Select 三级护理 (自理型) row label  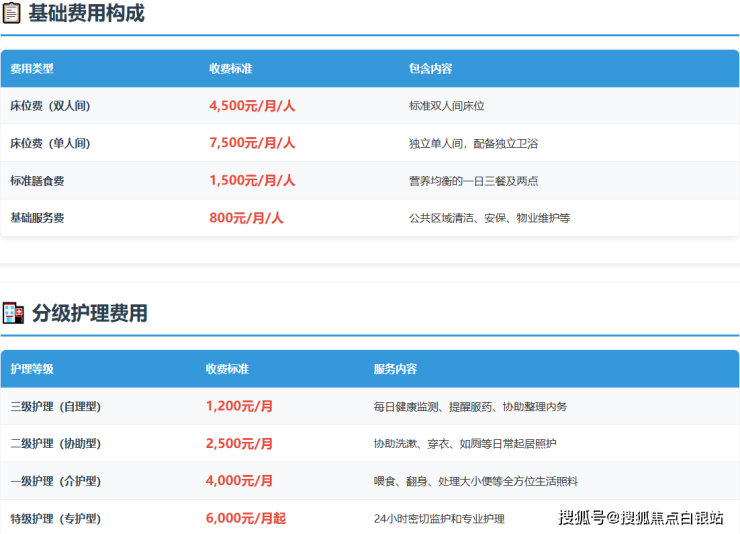click(55, 406)
